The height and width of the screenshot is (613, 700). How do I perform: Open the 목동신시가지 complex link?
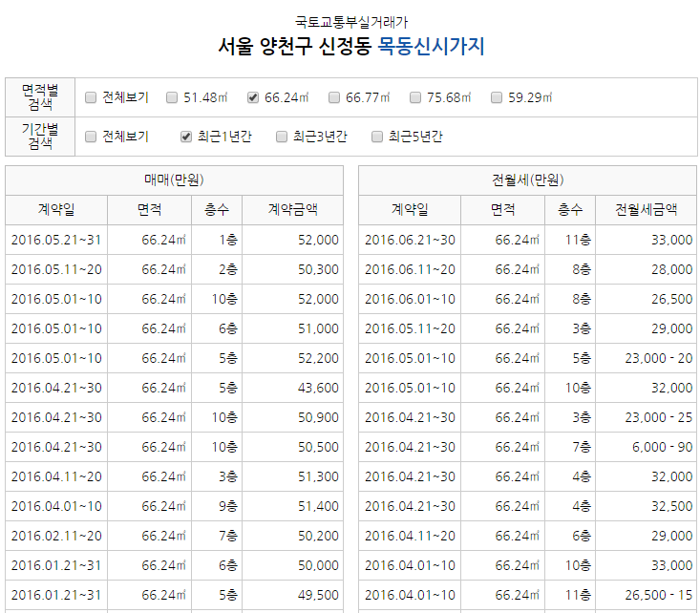click(x=431, y=46)
